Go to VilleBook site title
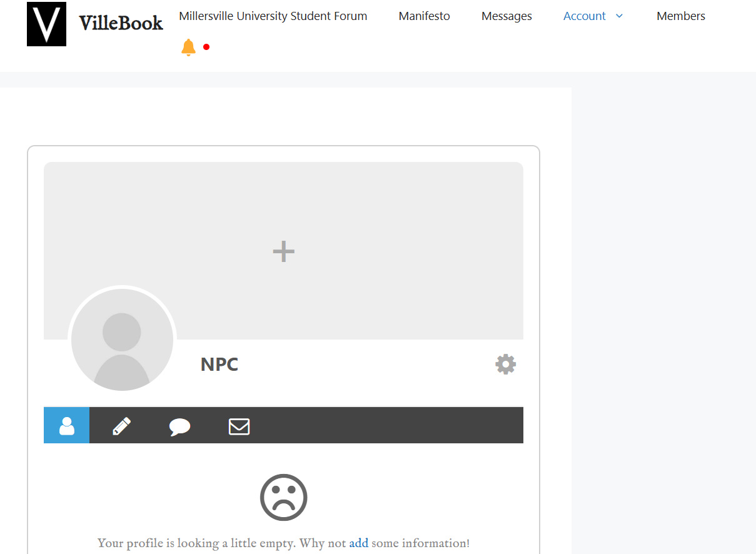Screen dimensions: 756x554 point(121,24)
